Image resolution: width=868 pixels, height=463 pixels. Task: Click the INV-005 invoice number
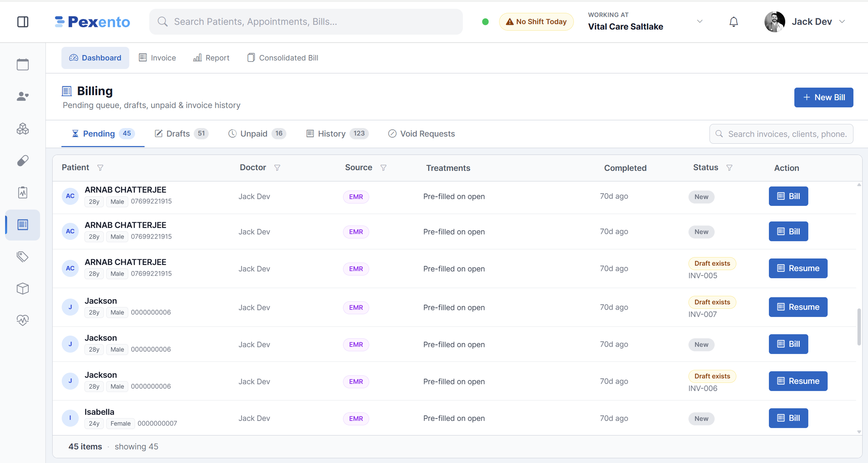point(703,275)
